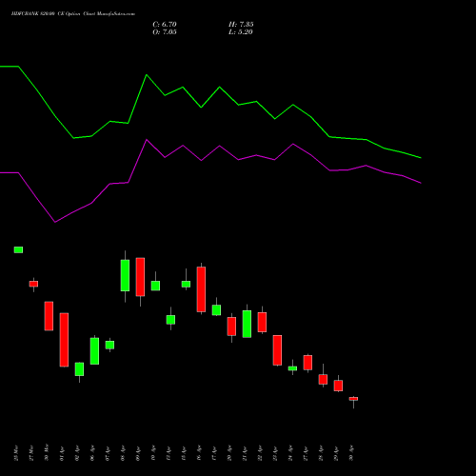Click the 21 Apr date axis label
The height and width of the screenshot is (476, 476).
pos(245,454)
